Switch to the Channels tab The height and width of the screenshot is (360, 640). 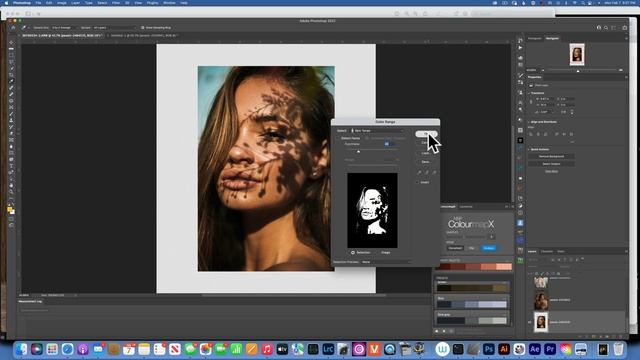(547, 251)
